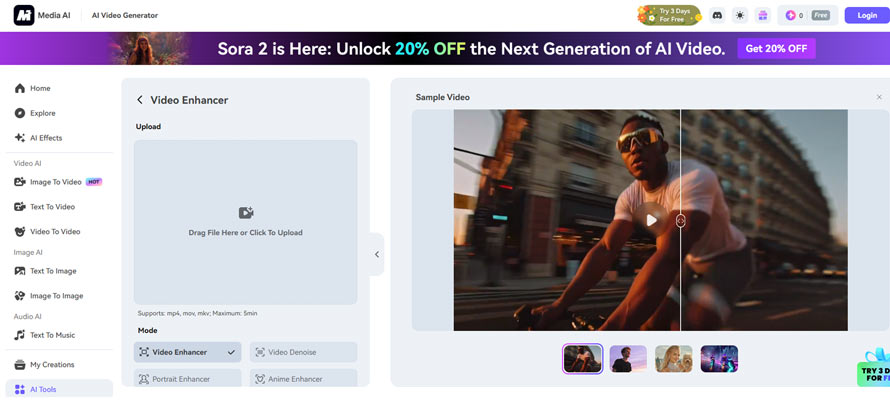Open the Discord community icon
890x401 pixels.
click(716, 15)
